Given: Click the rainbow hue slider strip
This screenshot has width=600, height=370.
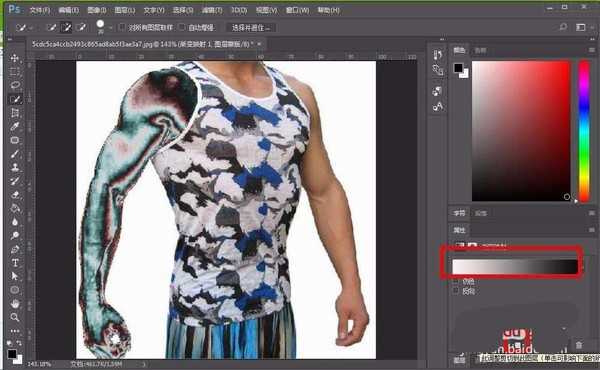Looking at the screenshot, I should coord(584,131).
